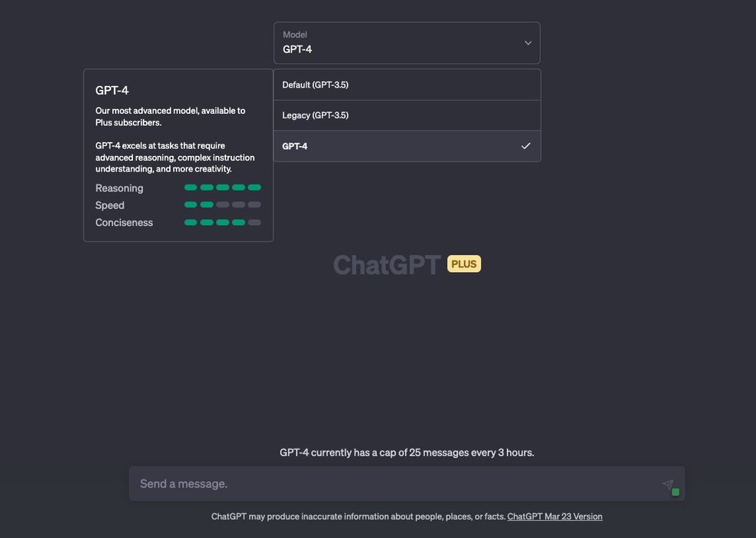Viewport: 756px width, 538px height.
Task: Click the green square by the send icon
Action: 675,492
